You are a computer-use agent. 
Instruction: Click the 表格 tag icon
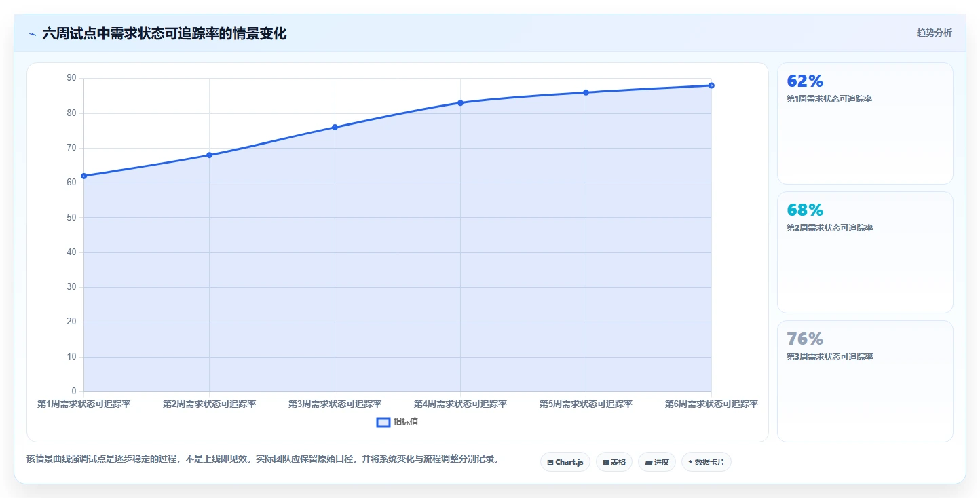coord(605,462)
